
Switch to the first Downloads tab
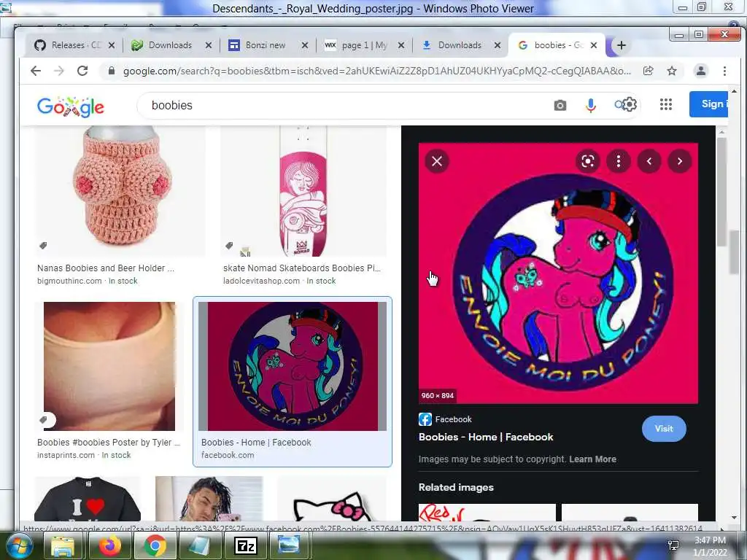tap(170, 45)
